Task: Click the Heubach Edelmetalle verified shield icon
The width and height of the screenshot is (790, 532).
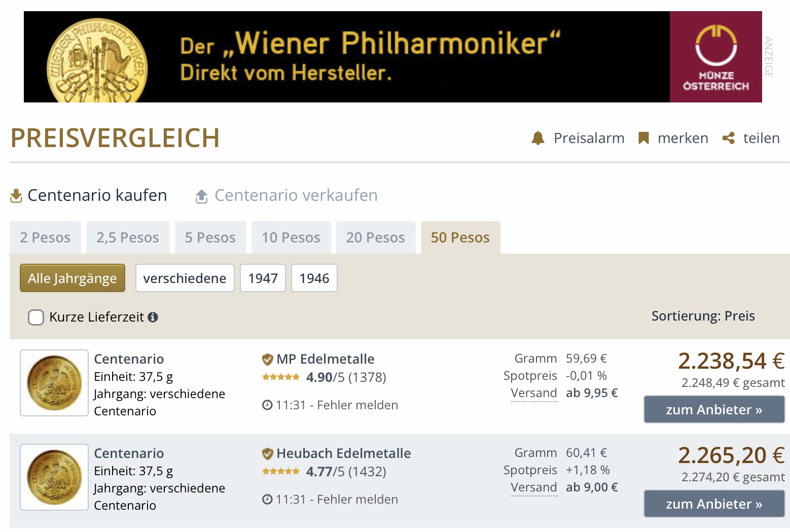Action: [x=267, y=454]
